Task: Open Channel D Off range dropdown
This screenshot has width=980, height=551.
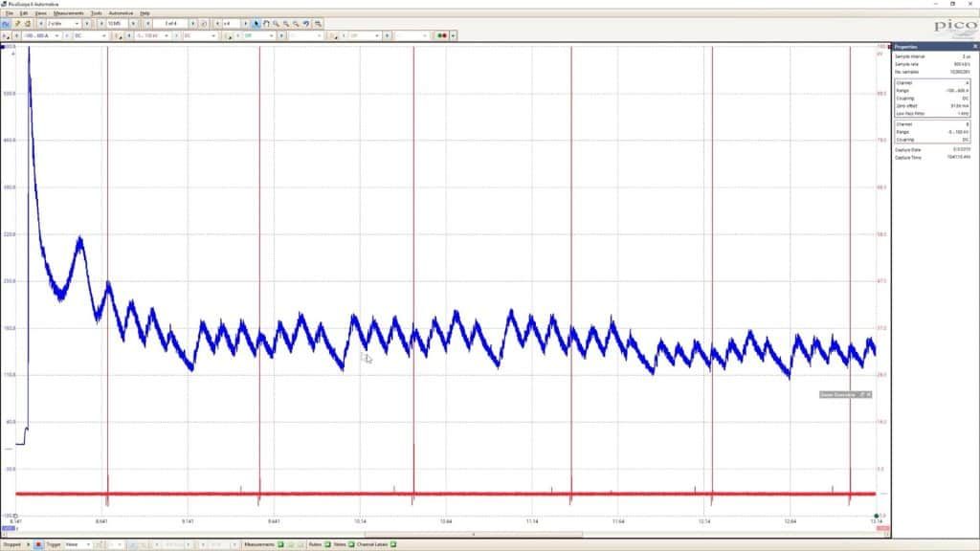Action: click(365, 35)
